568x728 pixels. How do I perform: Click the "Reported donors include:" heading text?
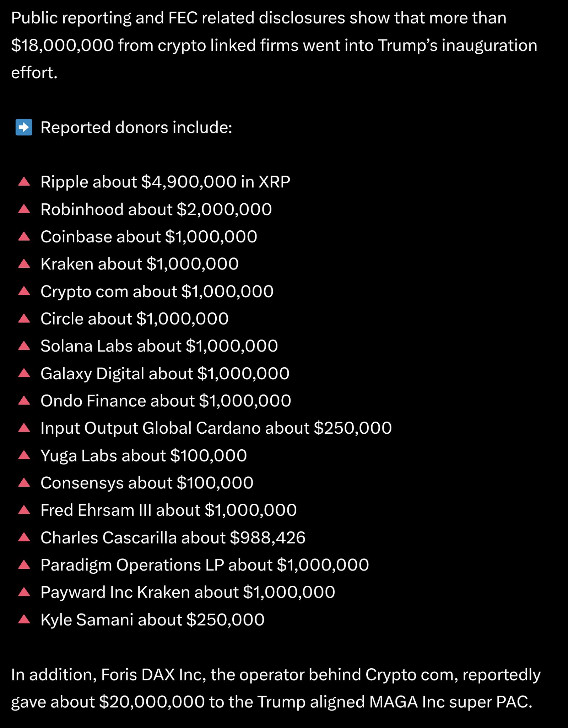click(136, 127)
